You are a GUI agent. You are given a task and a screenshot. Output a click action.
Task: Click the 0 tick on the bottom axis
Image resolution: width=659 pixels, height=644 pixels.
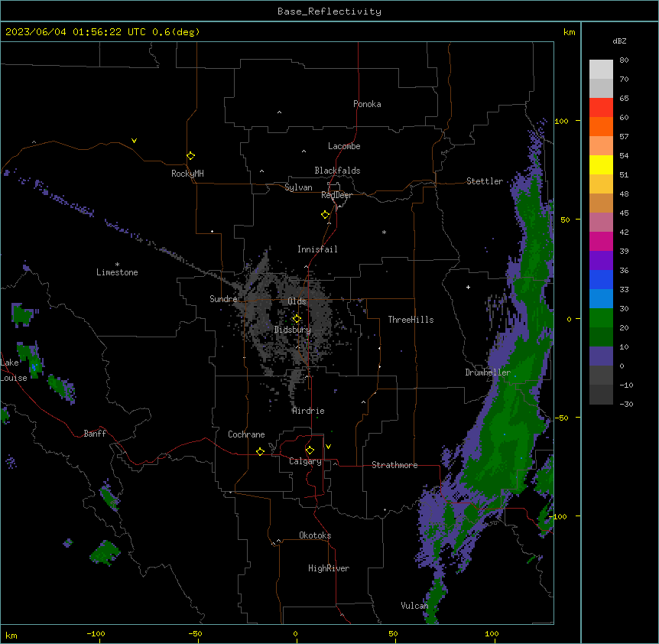(295, 634)
